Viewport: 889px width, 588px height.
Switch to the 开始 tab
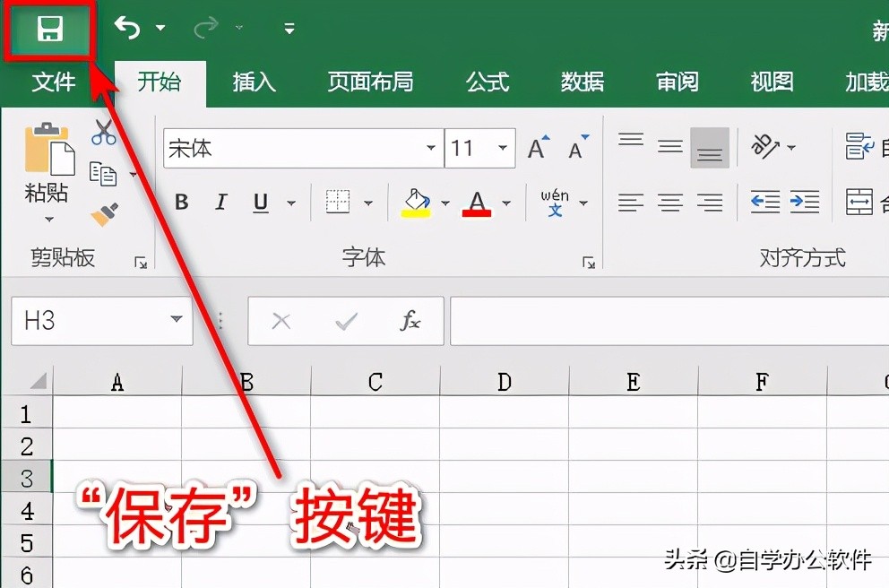[160, 82]
